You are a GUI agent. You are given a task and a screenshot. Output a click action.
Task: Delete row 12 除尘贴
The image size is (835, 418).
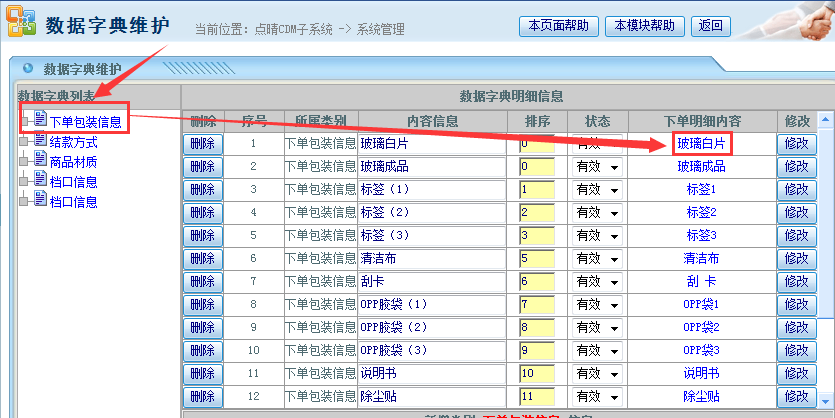202,397
